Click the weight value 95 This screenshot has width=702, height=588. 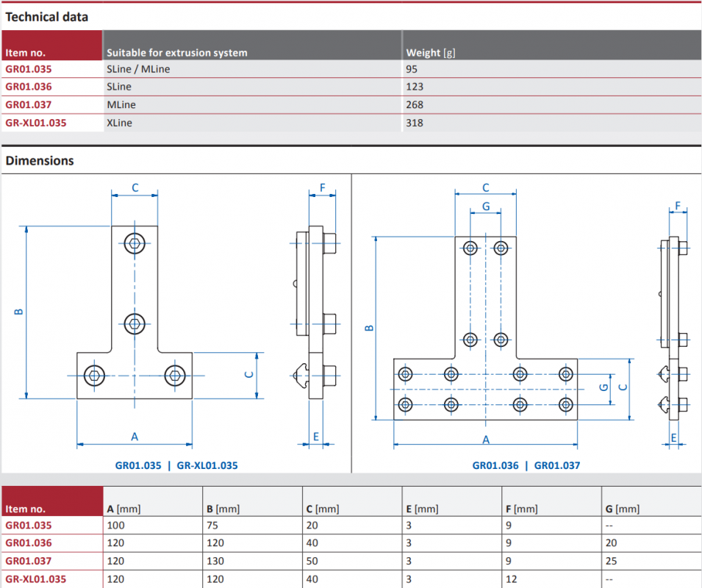[x=412, y=69]
